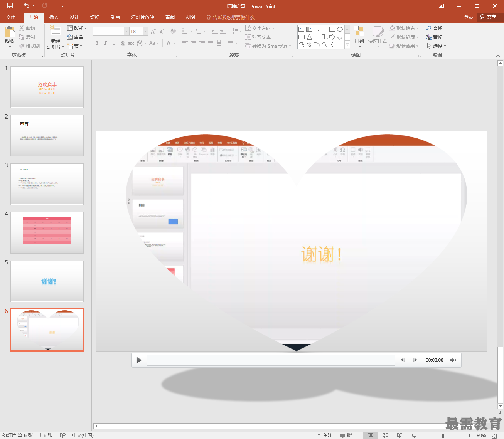Click the bullets list icon

pos(185,31)
